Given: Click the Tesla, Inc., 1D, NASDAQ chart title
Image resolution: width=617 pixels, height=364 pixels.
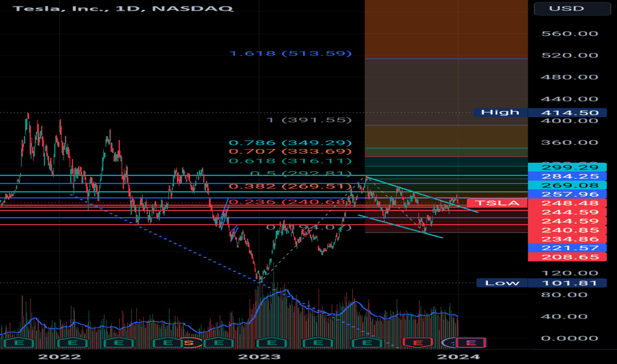Looking at the screenshot, I should [123, 8].
